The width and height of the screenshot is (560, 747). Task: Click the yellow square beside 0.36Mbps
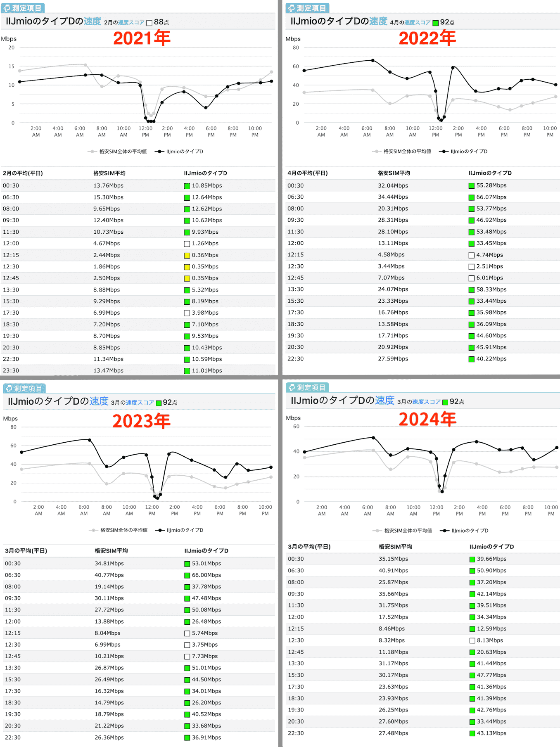[x=187, y=256]
